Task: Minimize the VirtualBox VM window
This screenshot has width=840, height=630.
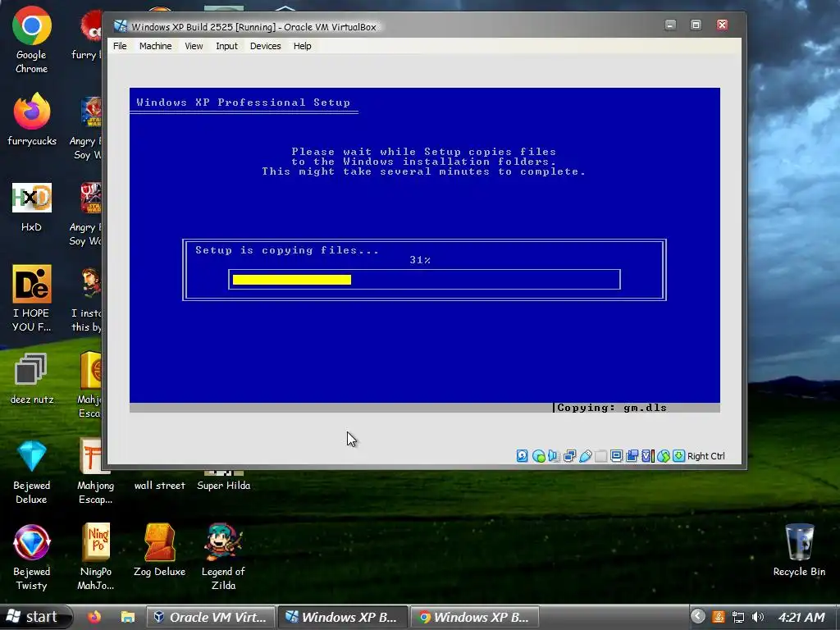Action: pos(670,25)
